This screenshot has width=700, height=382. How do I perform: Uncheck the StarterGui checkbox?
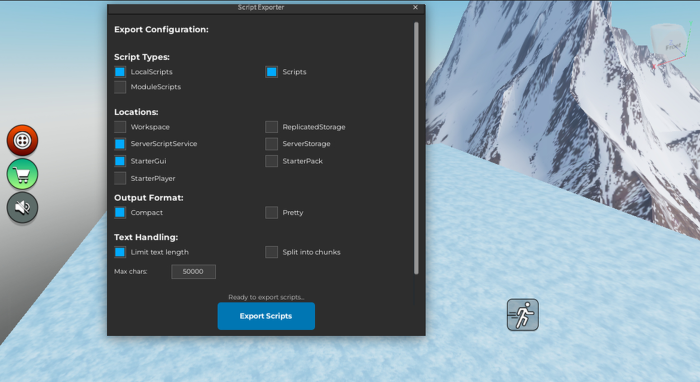[120, 161]
